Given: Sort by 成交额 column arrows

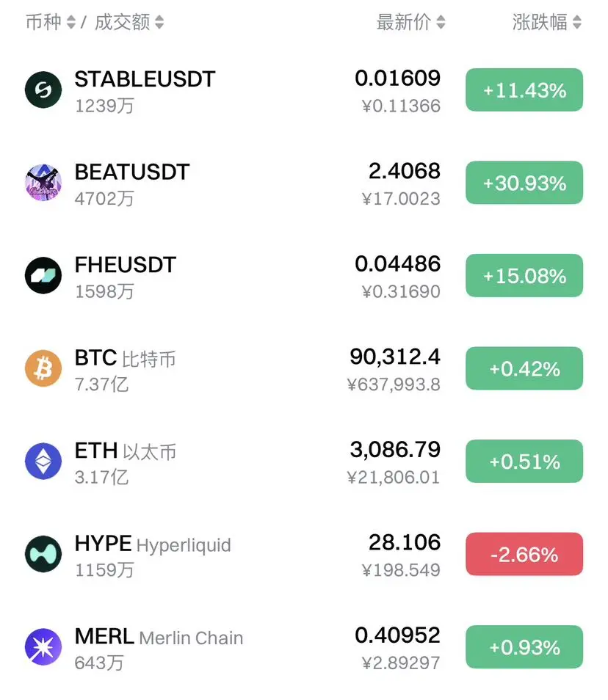Looking at the screenshot, I should click(x=159, y=22).
